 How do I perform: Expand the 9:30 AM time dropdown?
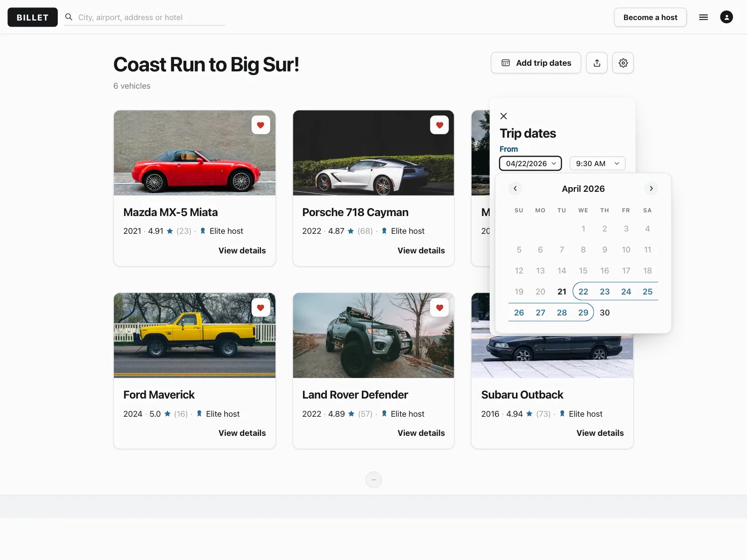coord(597,163)
